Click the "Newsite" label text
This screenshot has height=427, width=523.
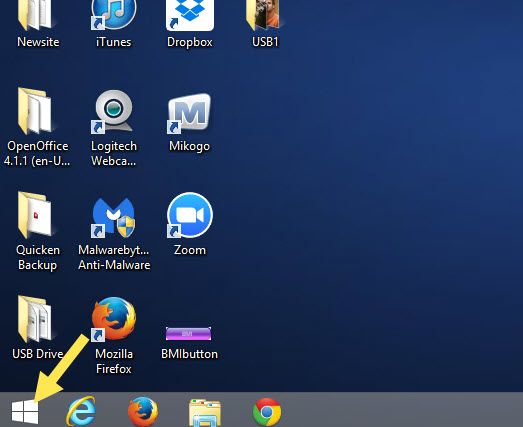point(38,42)
